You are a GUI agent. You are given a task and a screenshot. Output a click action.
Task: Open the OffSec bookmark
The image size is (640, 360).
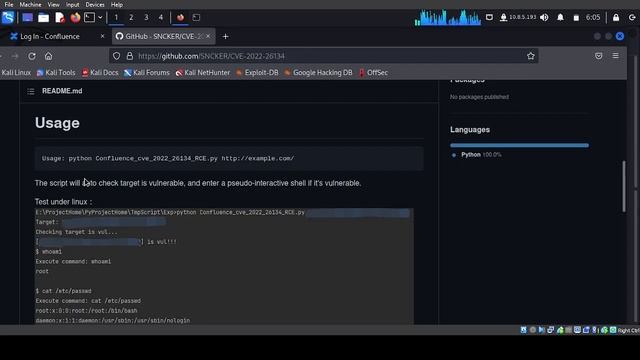click(x=373, y=73)
